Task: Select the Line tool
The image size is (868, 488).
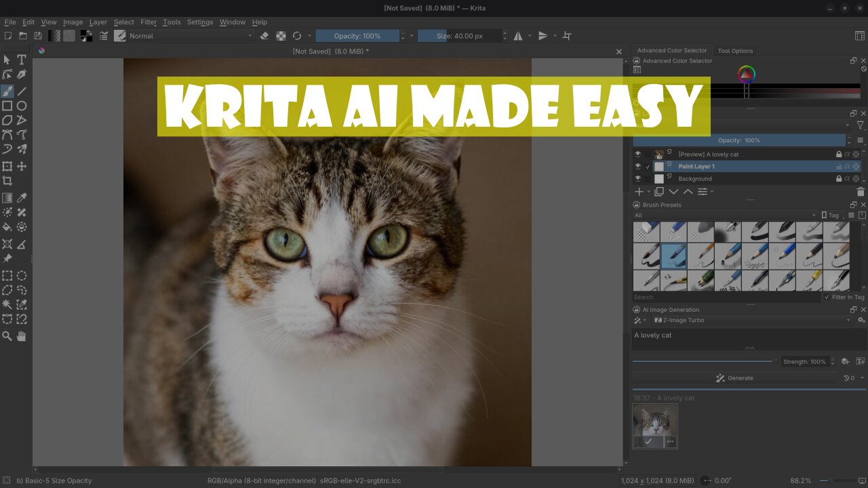Action: coord(22,91)
